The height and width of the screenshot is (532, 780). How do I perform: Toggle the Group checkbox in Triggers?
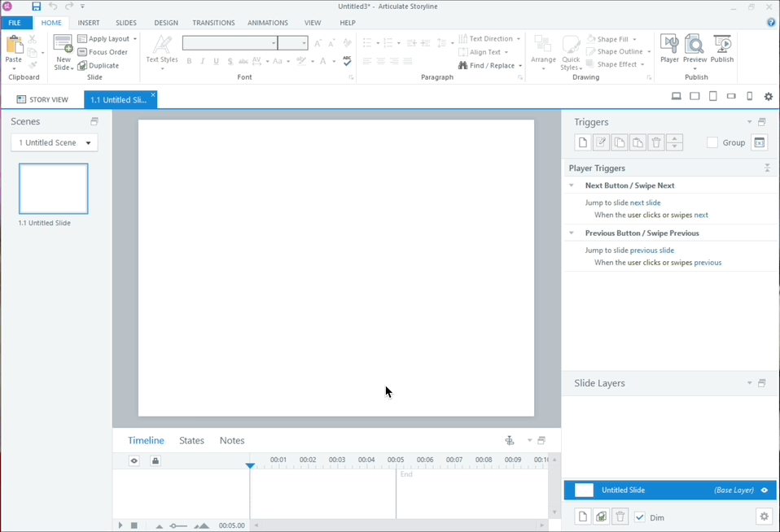point(712,142)
